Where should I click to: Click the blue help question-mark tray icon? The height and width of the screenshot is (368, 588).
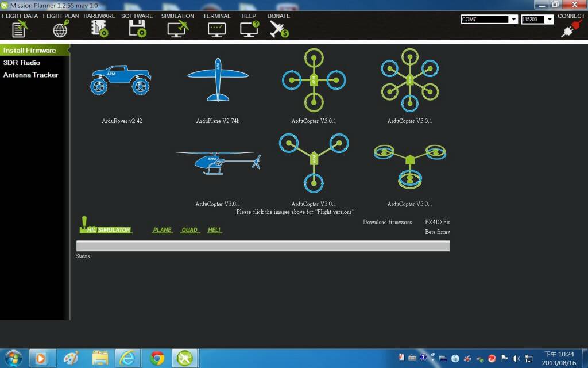(423, 357)
